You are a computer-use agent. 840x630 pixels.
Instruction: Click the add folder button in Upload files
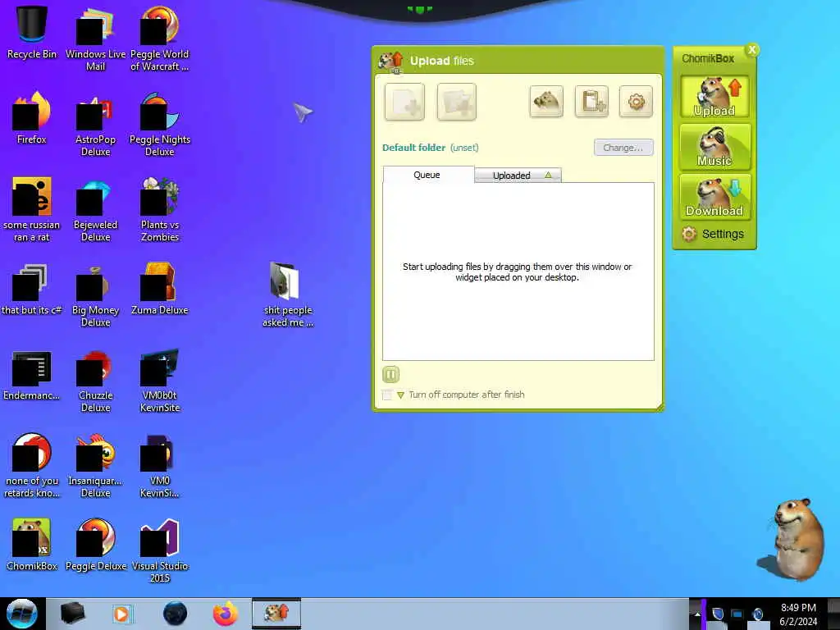(x=456, y=102)
